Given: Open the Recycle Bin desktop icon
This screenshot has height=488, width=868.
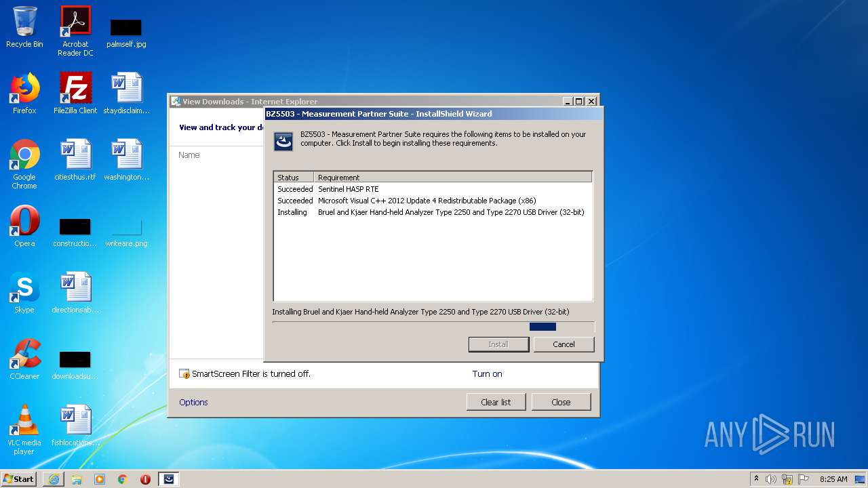Looking at the screenshot, I should (24, 27).
